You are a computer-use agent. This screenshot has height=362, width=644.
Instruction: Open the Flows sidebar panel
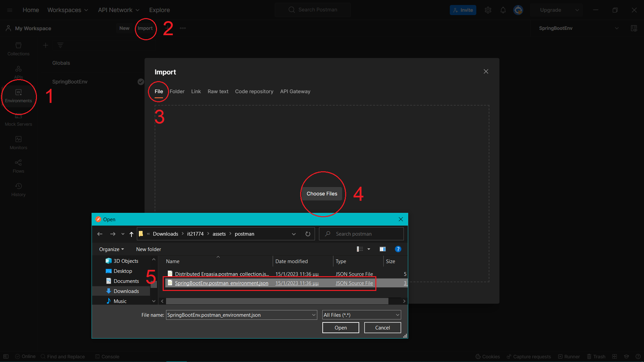click(18, 166)
